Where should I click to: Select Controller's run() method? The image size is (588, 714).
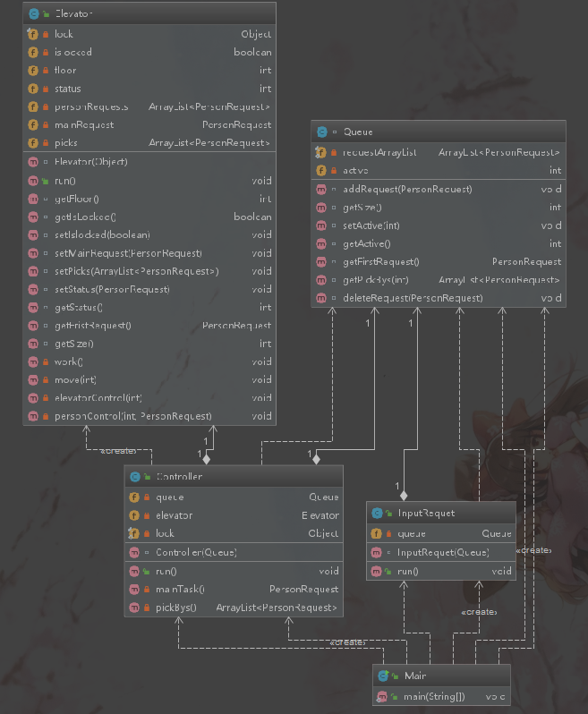tap(166, 572)
